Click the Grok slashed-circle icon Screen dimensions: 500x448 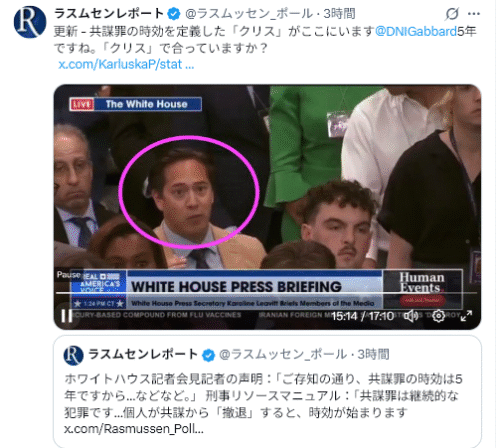(x=452, y=14)
